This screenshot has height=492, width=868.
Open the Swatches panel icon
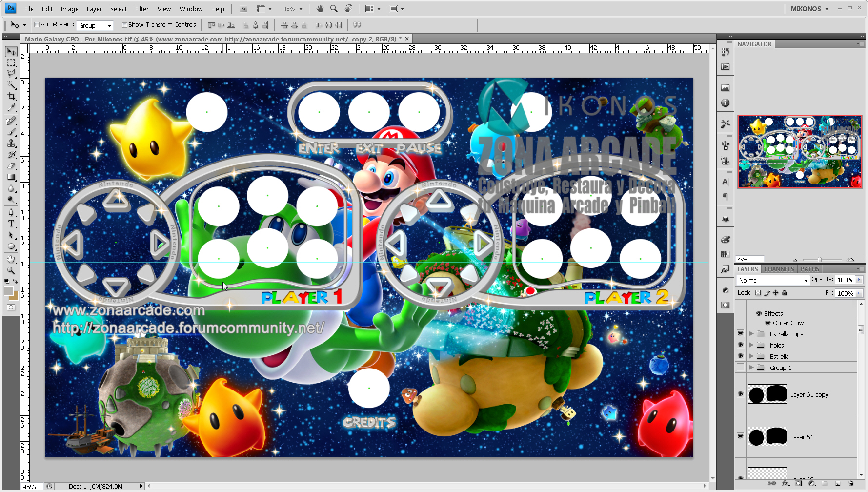click(726, 254)
